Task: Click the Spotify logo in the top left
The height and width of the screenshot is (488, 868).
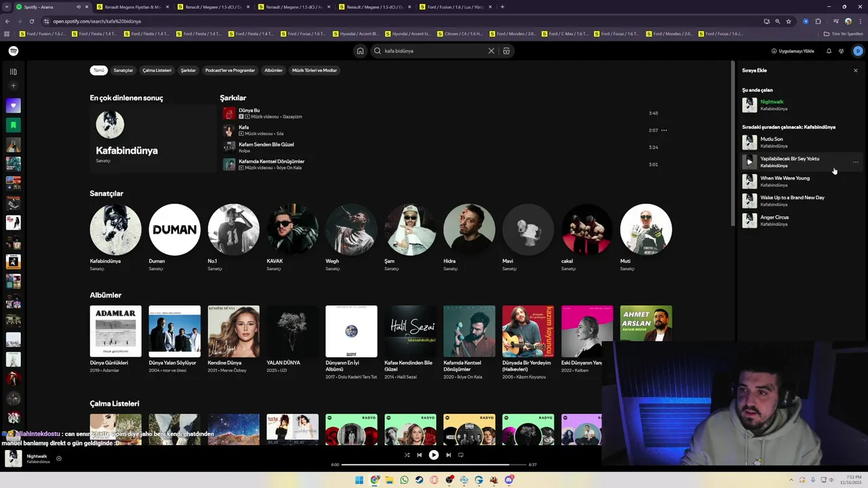Action: 14,51
